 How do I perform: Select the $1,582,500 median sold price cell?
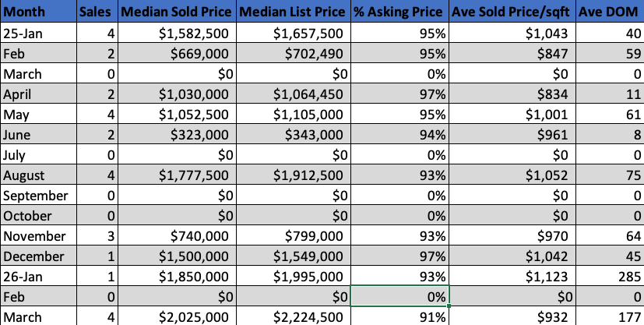(x=175, y=33)
